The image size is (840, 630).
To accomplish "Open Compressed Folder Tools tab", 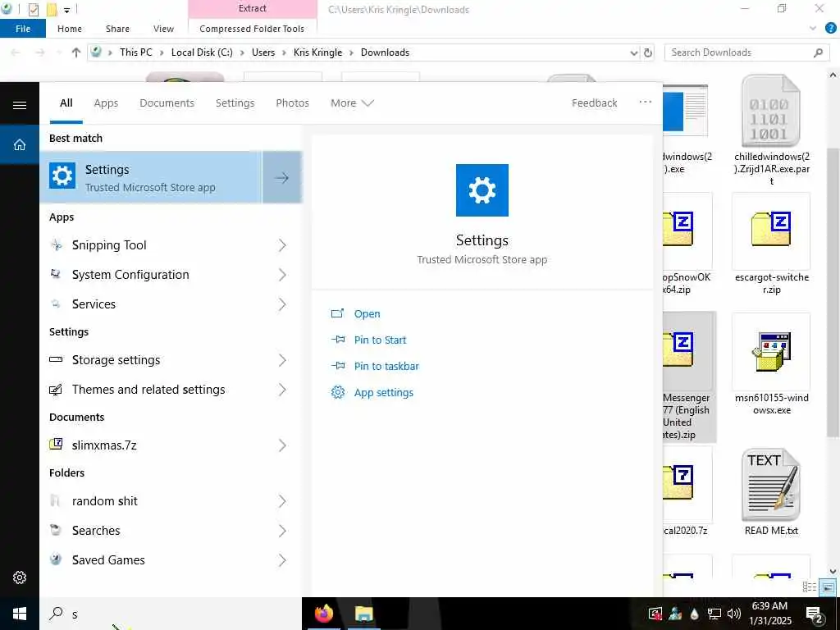I will [252, 29].
